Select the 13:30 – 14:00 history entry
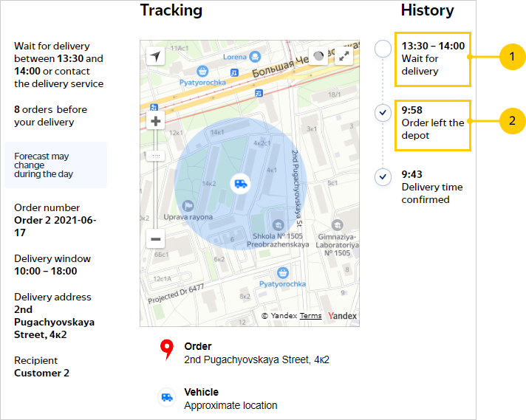Viewport: 526px width, 420px height. tap(432, 58)
